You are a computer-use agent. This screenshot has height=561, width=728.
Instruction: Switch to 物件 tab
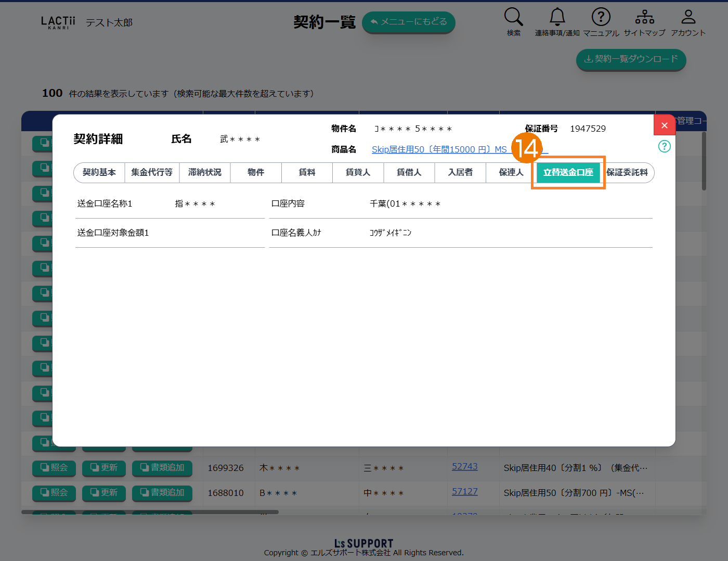pyautogui.click(x=256, y=172)
